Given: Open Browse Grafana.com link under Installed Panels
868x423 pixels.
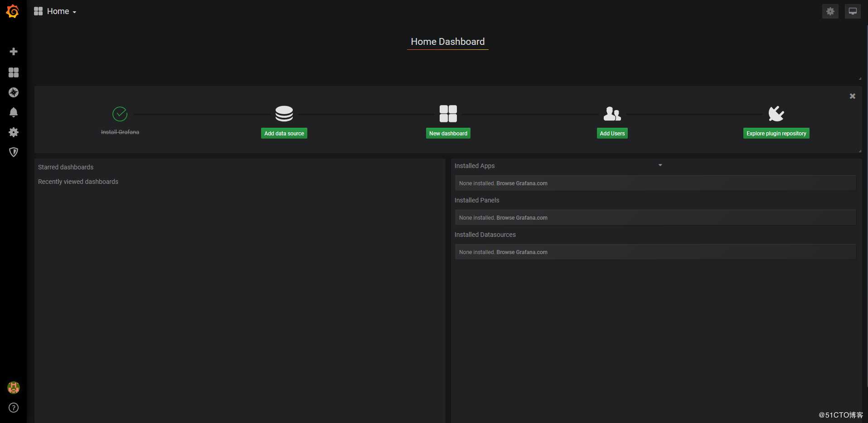Looking at the screenshot, I should coord(522,218).
